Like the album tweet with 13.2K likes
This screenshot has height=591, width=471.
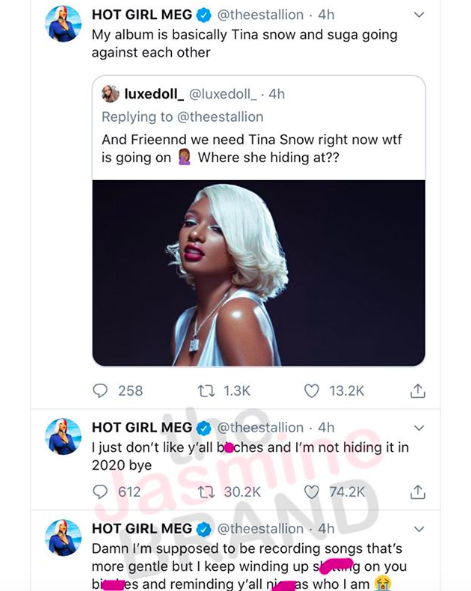click(x=312, y=391)
